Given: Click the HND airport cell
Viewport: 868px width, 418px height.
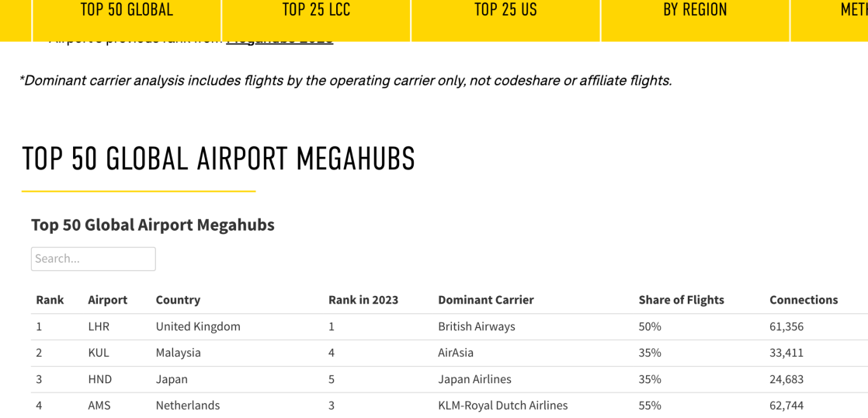Looking at the screenshot, I should pyautogui.click(x=100, y=379).
